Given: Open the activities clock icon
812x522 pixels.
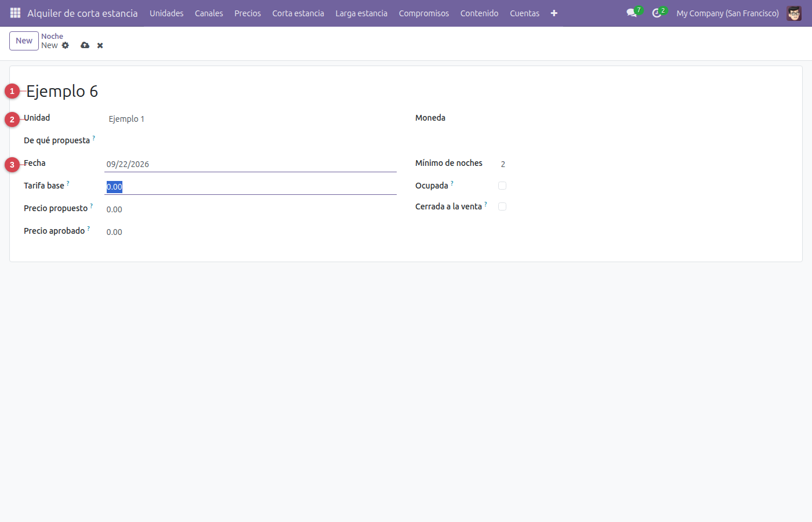Looking at the screenshot, I should tap(657, 13).
